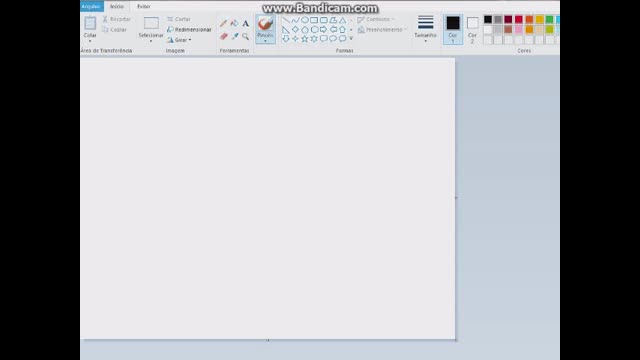Choose the Oval shape
Image resolution: width=640 pixels, height=360 pixels.
pos(304,20)
